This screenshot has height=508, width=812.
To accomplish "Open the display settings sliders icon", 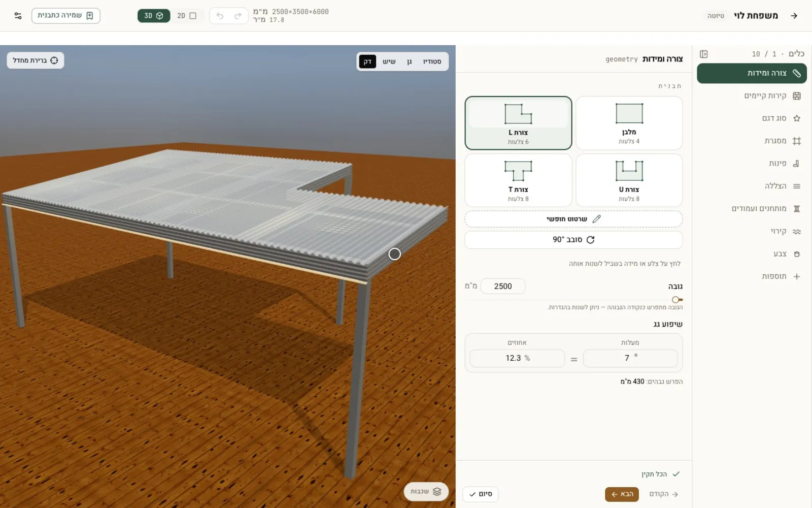I will (x=18, y=16).
